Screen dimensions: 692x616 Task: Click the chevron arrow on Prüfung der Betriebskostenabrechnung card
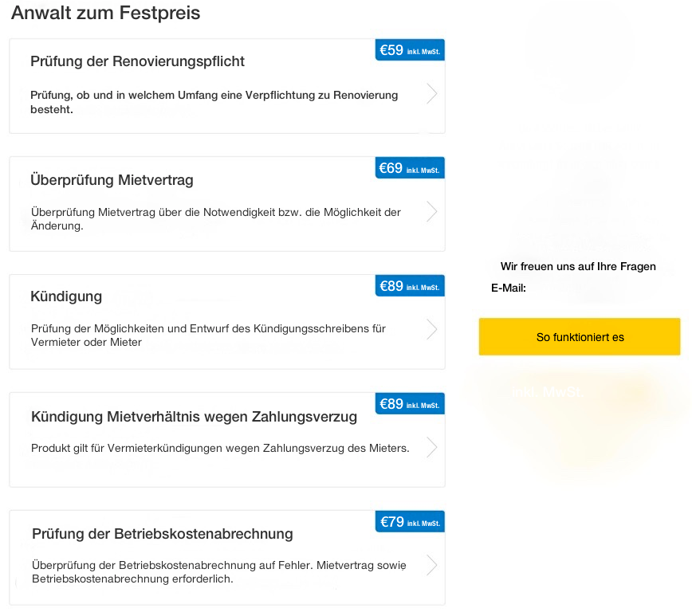pos(431,566)
